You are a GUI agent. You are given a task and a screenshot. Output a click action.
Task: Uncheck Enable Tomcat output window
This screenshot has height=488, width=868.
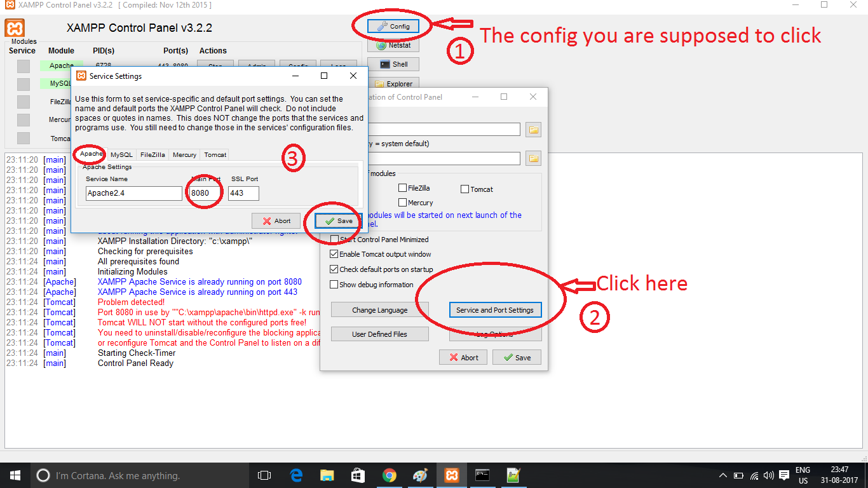[334, 254]
